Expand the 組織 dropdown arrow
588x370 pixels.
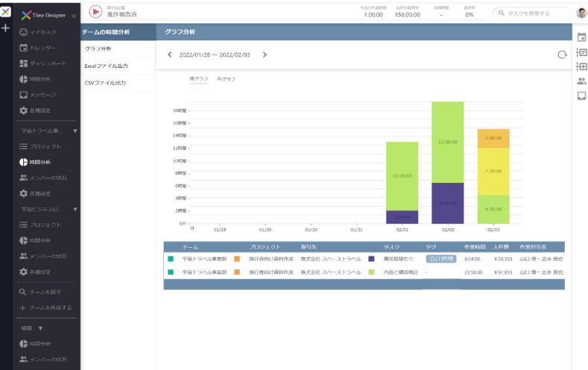coord(40,328)
